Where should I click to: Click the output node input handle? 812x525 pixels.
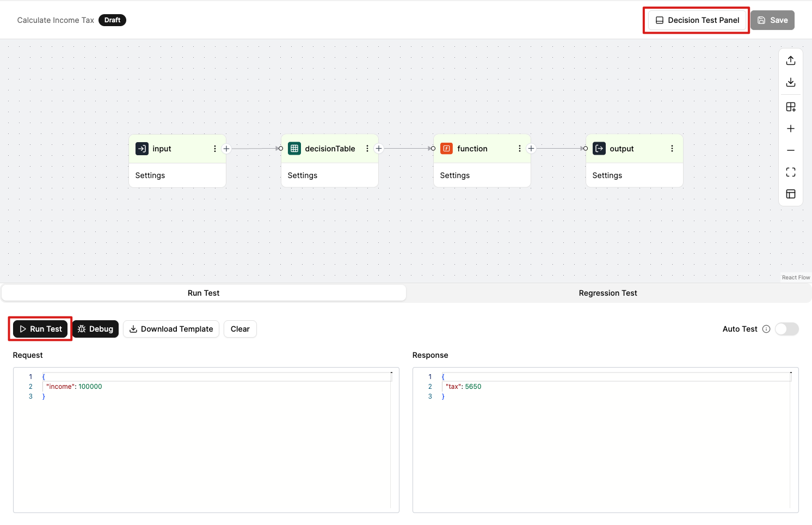point(586,149)
